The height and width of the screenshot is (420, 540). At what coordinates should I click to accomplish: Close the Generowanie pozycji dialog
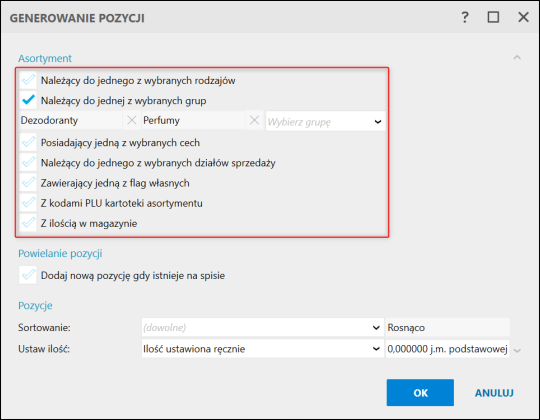(523, 17)
